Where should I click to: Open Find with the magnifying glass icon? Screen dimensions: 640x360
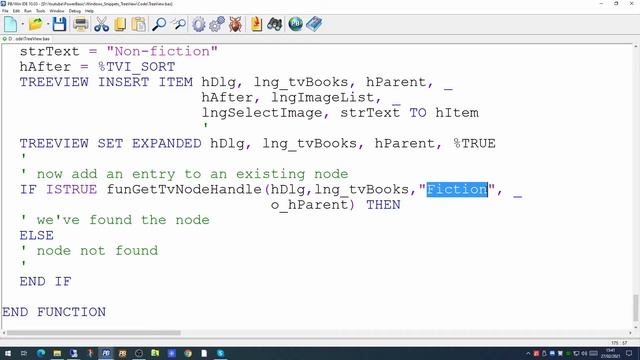pyautogui.click(x=159, y=24)
